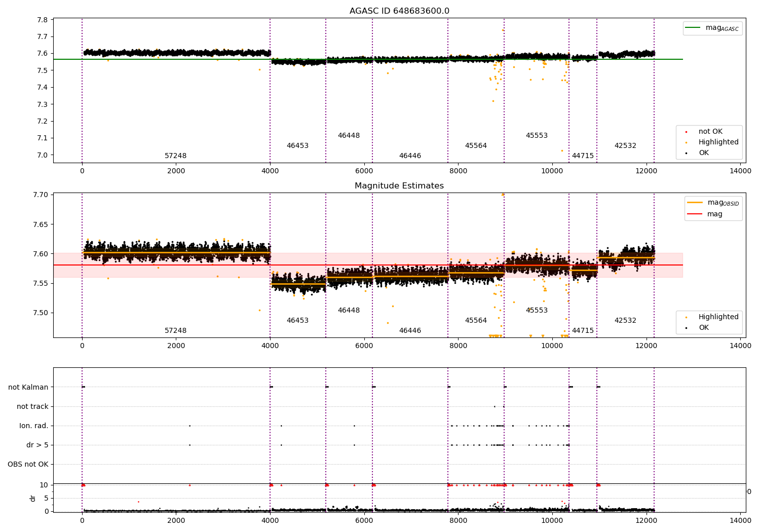Viewport: 760px width, 532px height.
Task: Click OBSID 46453 in Magnitude Estimates plot
Action: (x=297, y=321)
